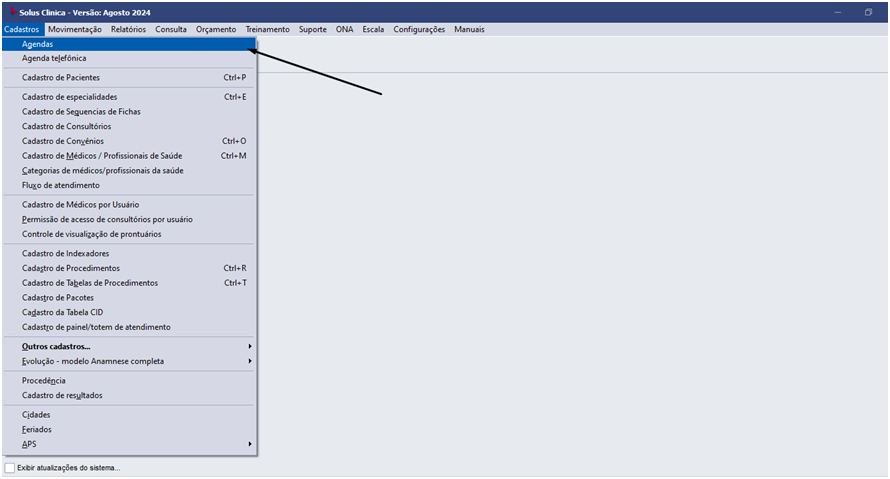Open the Suporte menu
This screenshot has width=890, height=479.
(x=312, y=30)
